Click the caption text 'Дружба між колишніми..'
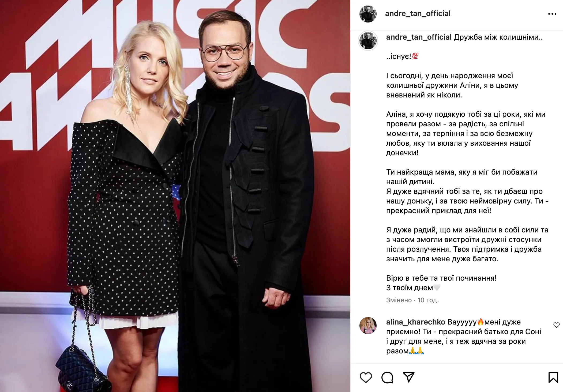The width and height of the screenshot is (563, 392). 498,37
